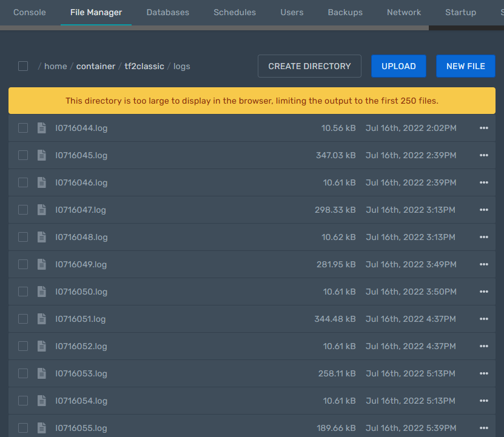
Task: Open the three-dot menu for l0716051.log
Action: pos(484,319)
